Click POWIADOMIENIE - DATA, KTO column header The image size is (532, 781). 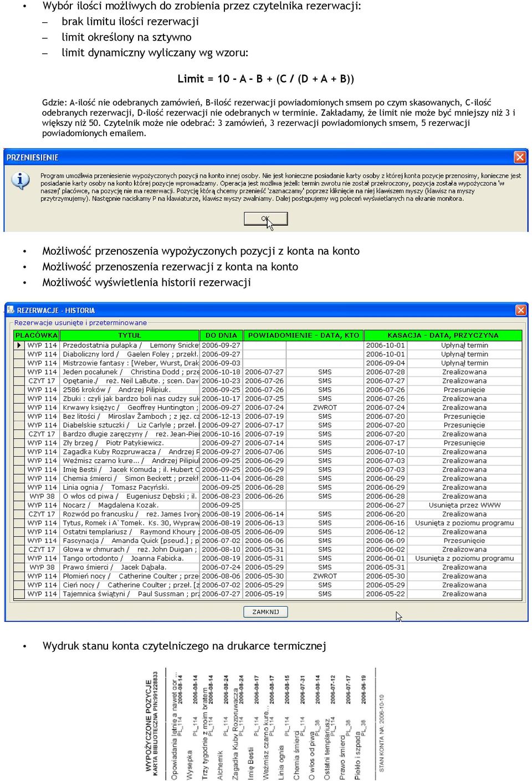click(304, 335)
